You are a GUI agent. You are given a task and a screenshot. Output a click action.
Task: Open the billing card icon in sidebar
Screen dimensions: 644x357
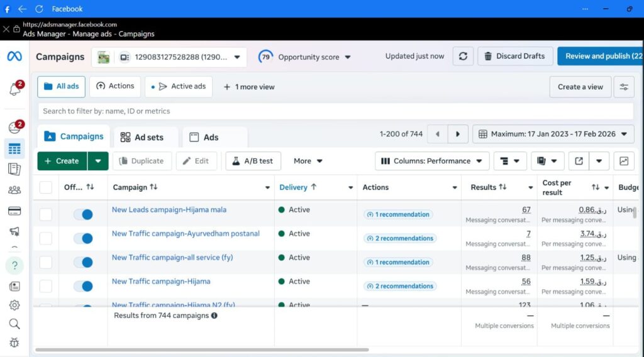(x=14, y=211)
